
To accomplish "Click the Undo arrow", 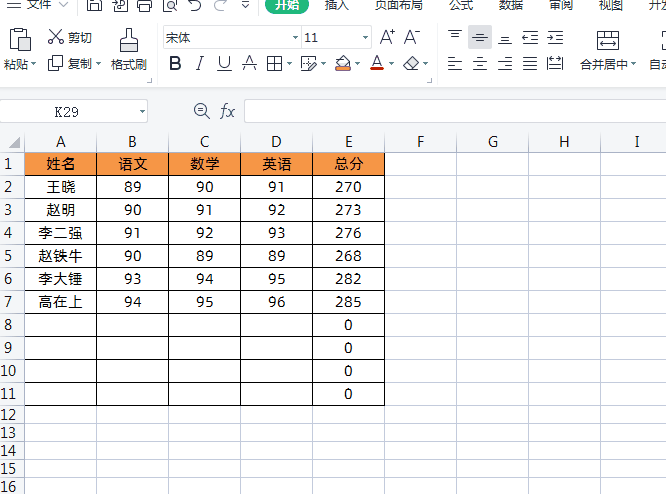I will tap(195, 5).
